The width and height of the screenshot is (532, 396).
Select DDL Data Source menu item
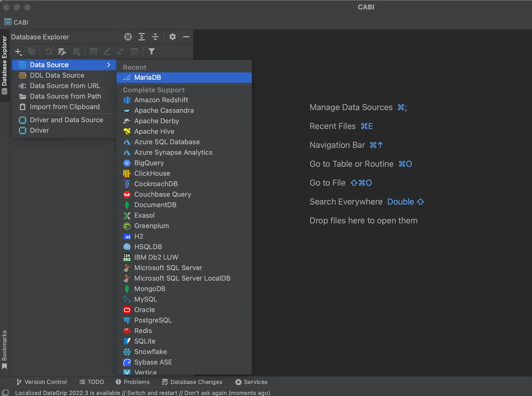[57, 75]
